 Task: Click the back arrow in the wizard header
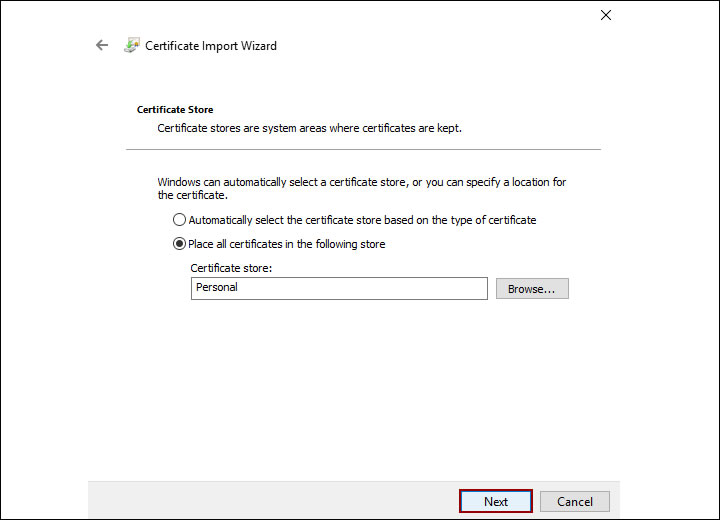101,45
